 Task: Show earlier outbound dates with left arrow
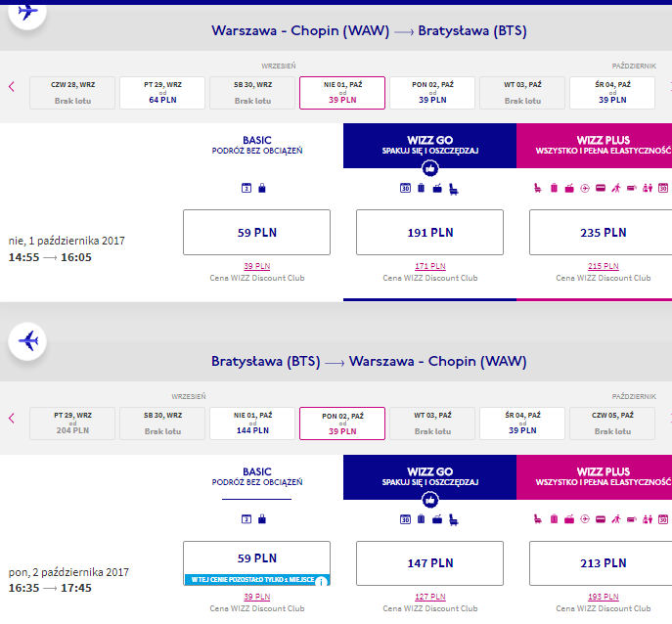pos(12,87)
